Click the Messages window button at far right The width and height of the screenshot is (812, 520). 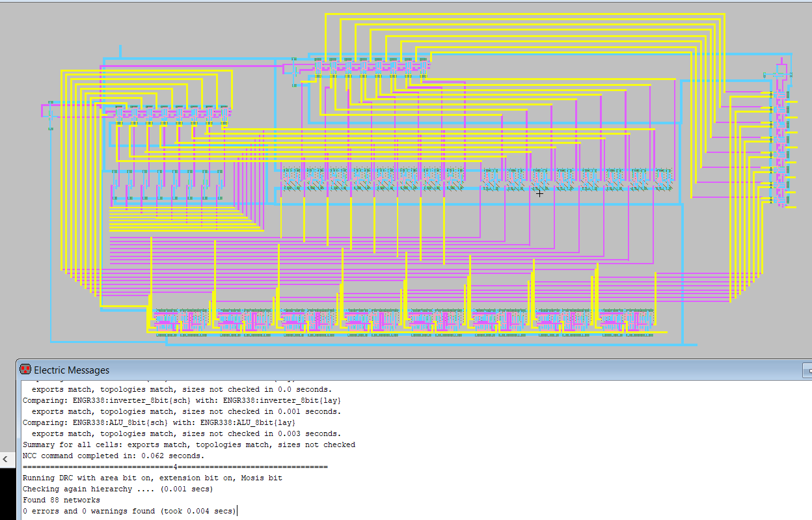(807, 370)
